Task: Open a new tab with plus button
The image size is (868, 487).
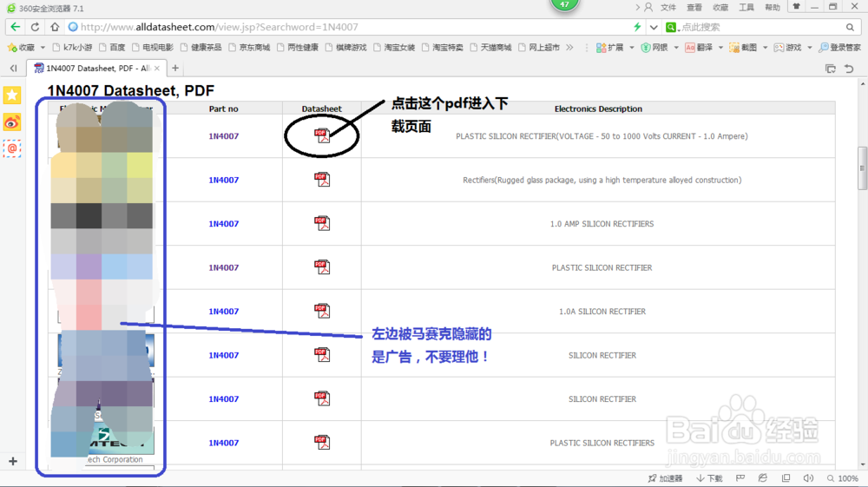Action: [x=175, y=68]
